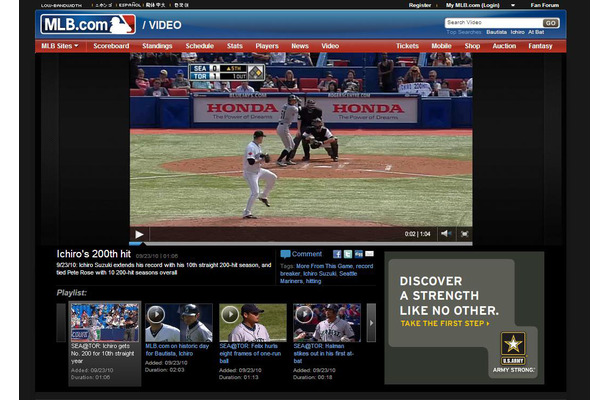The height and width of the screenshot is (400, 610).
Task: Click the Search Video input field
Action: pos(494,23)
